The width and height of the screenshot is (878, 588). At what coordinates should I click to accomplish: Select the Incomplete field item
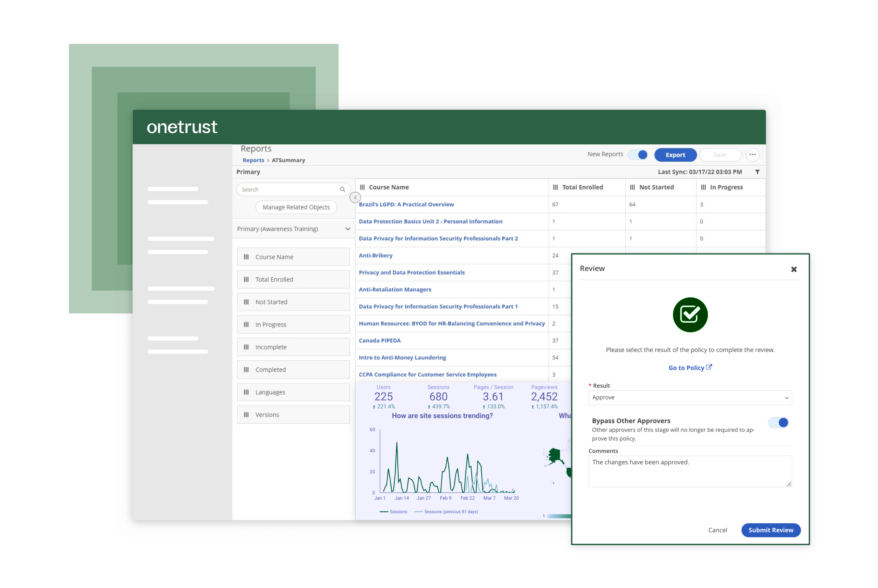click(x=293, y=347)
